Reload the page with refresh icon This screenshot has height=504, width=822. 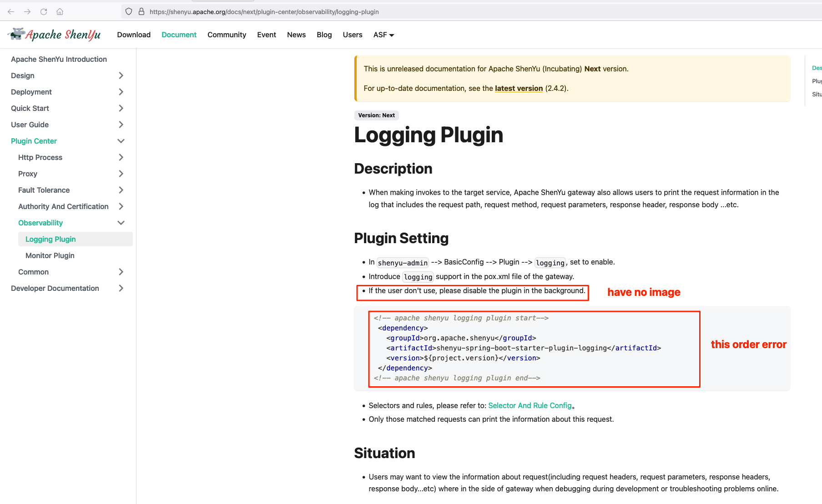pyautogui.click(x=44, y=12)
